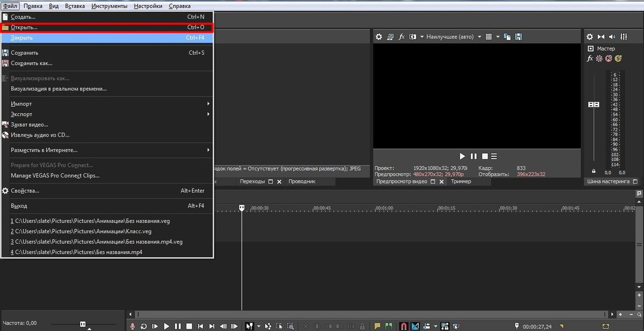The height and width of the screenshot is (331, 644).
Task: Insert a marker from bottom toolbar
Action: 377,326
